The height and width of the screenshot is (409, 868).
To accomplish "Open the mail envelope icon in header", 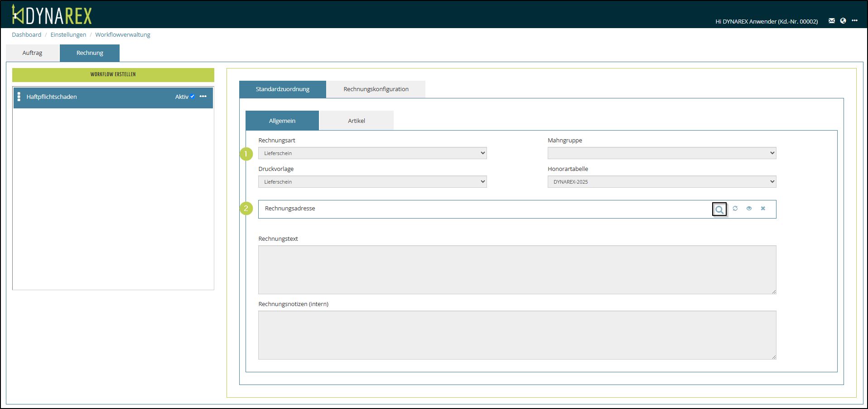I will 831,21.
